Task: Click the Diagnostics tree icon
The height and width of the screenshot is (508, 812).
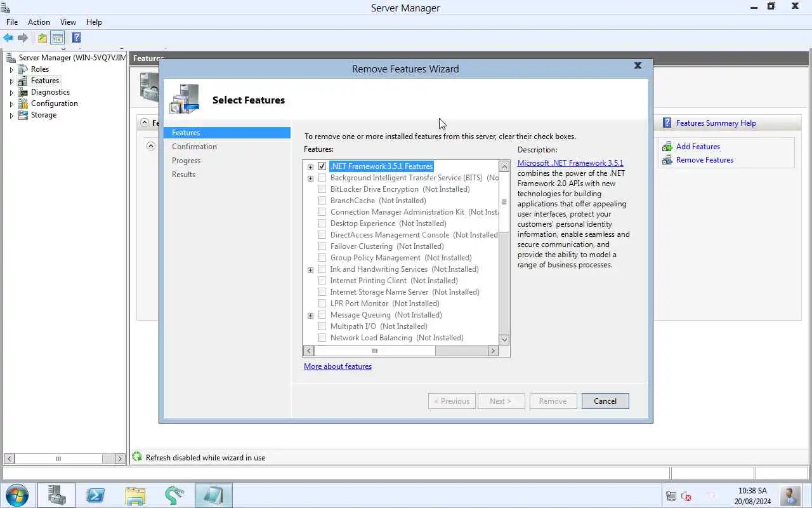Action: 23,92
